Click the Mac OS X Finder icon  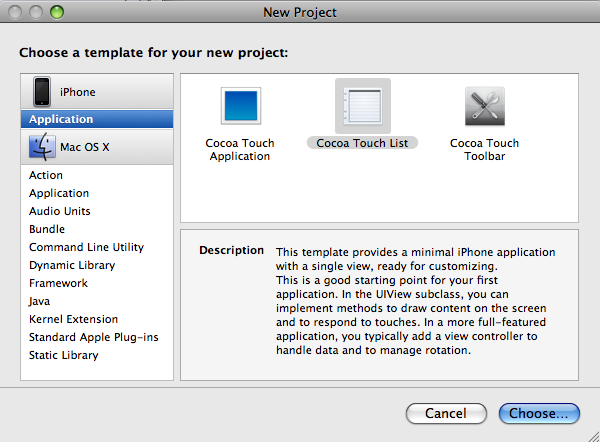click(x=42, y=147)
